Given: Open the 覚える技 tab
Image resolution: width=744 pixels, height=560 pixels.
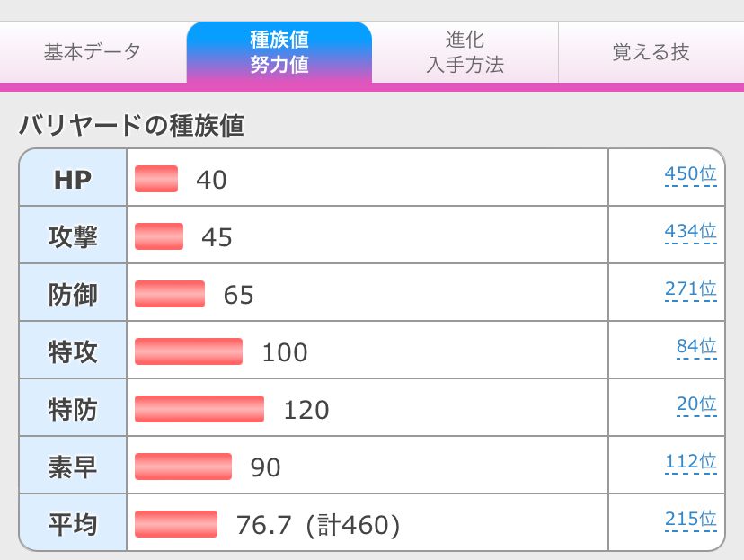Looking at the screenshot, I should click(651, 52).
